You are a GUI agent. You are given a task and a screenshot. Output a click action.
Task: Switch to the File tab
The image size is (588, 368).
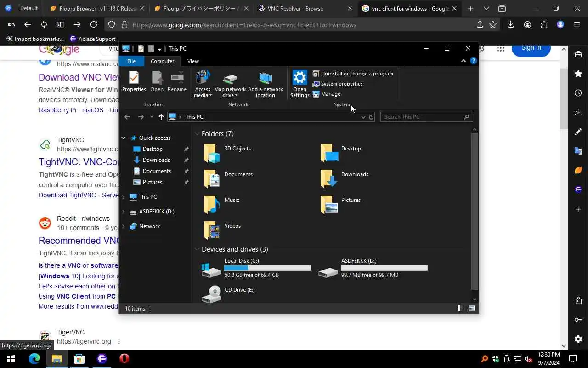pyautogui.click(x=131, y=61)
